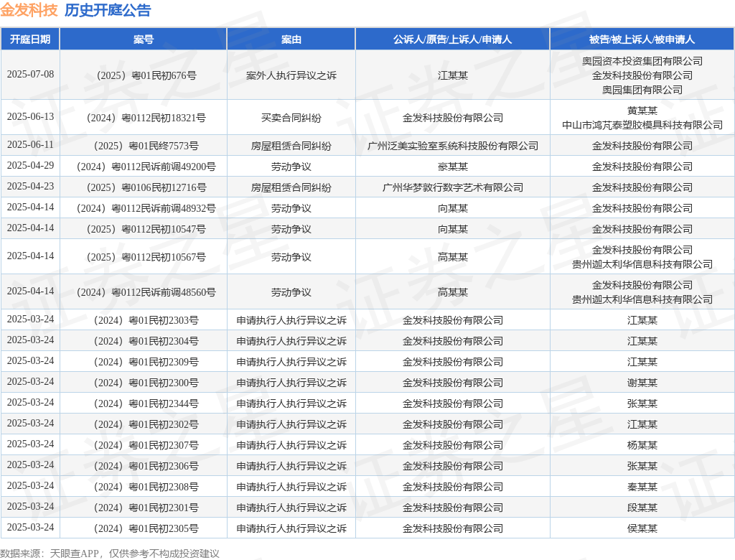Image resolution: width=735 pixels, height=560 pixels.
Task: Select case number (2024)粤01民初2301号
Action: pos(146,508)
